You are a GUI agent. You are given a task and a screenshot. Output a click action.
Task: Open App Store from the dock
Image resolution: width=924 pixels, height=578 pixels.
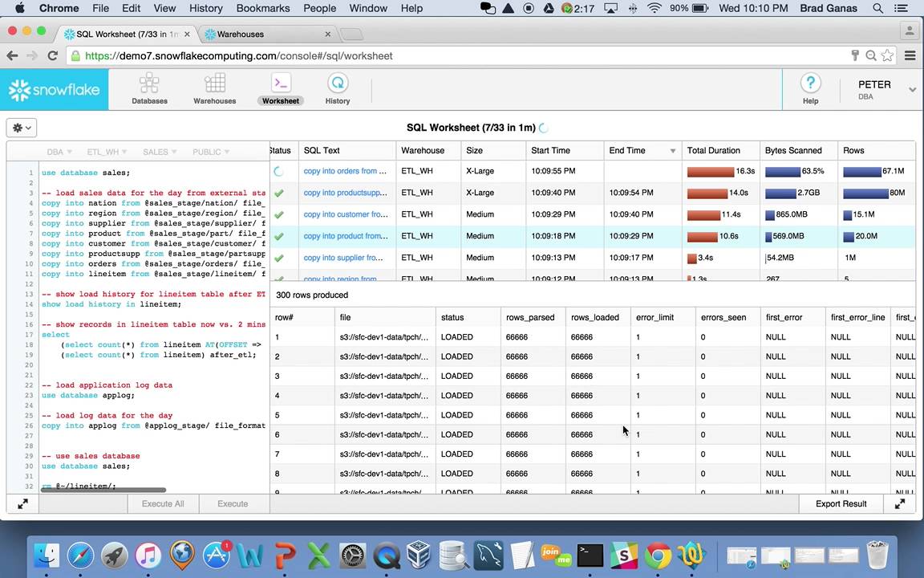coord(217,555)
